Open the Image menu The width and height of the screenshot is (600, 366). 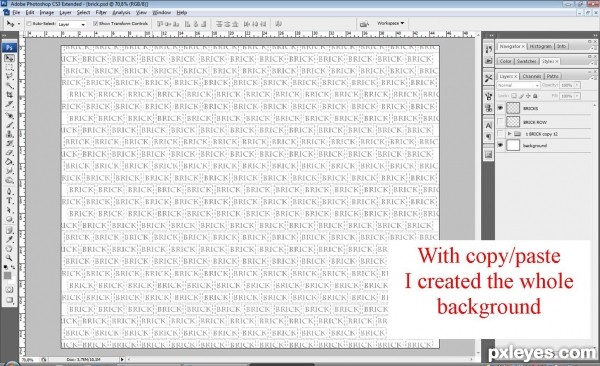click(47, 13)
